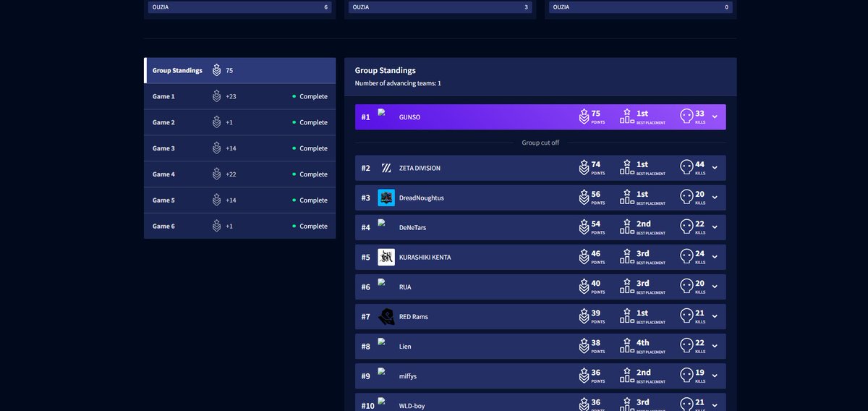868x411 pixels.
Task: Click the OUZIA row with score 6
Action: pos(239,7)
